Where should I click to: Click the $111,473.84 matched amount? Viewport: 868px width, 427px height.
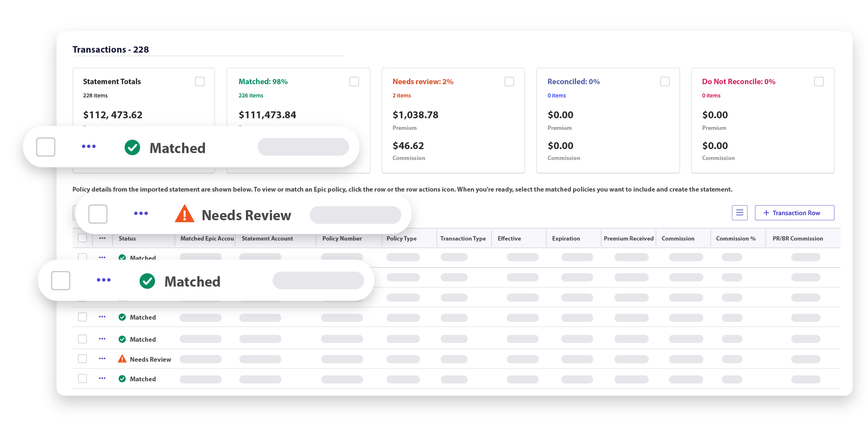[267, 115]
